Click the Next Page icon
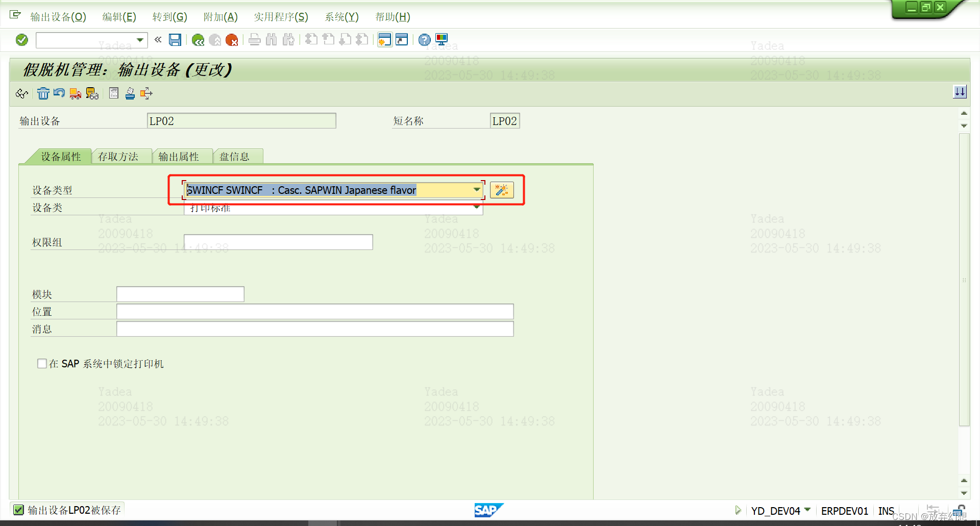This screenshot has height=526, width=980. (x=345, y=39)
